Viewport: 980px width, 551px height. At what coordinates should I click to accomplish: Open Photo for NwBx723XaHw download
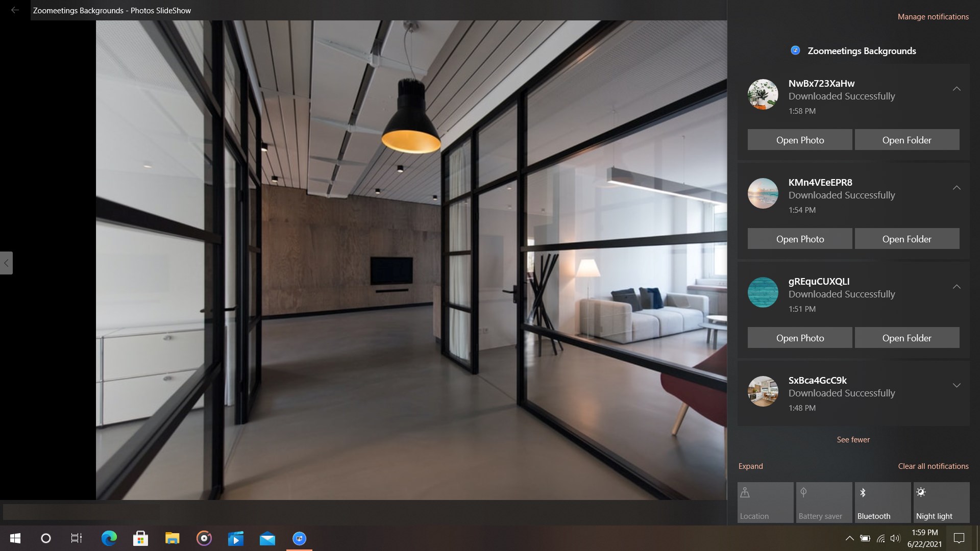click(799, 140)
